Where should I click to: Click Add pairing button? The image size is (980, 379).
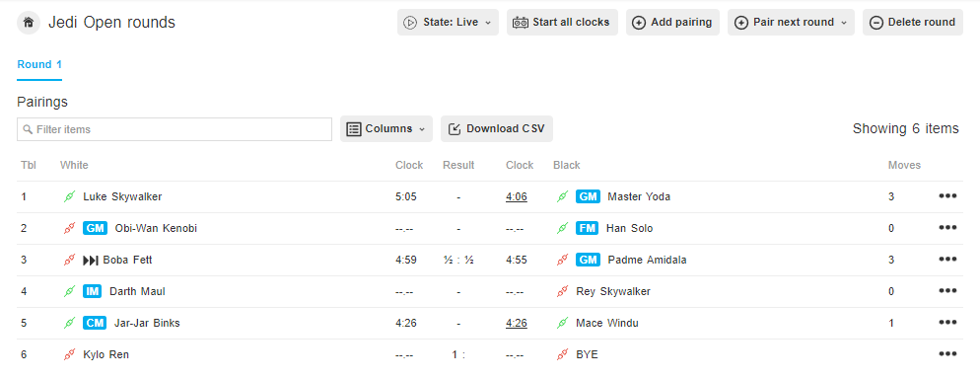click(672, 23)
